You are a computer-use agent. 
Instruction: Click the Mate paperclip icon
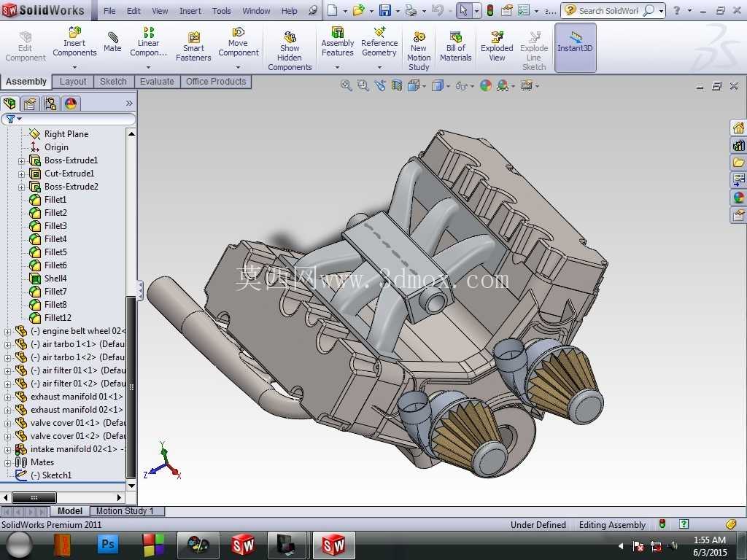coord(112,36)
